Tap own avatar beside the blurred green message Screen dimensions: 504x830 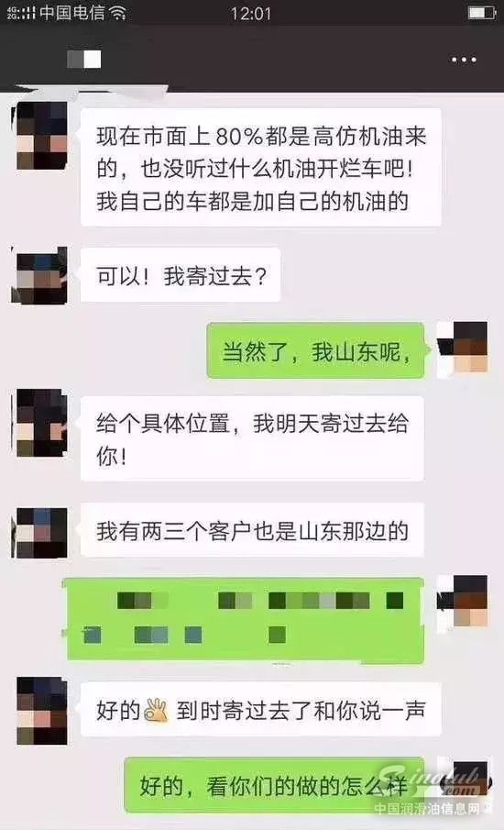click(x=463, y=602)
